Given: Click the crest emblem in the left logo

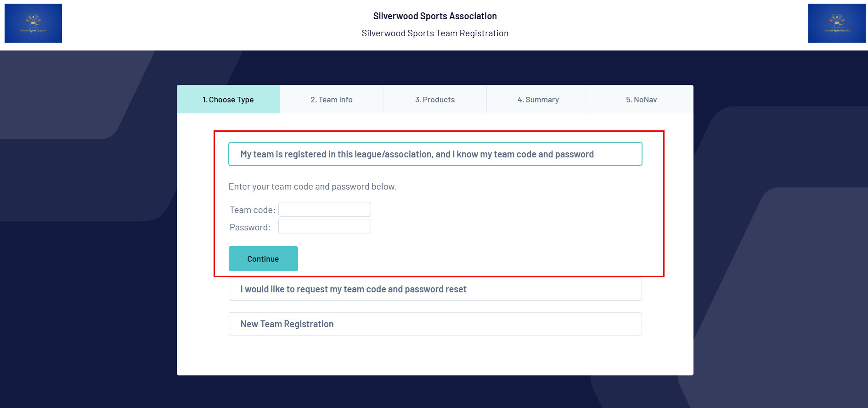Looking at the screenshot, I should coord(33,20).
